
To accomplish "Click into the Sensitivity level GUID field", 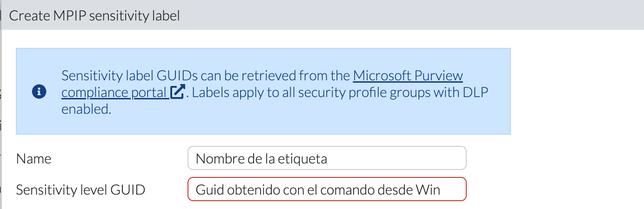I will point(326,189).
